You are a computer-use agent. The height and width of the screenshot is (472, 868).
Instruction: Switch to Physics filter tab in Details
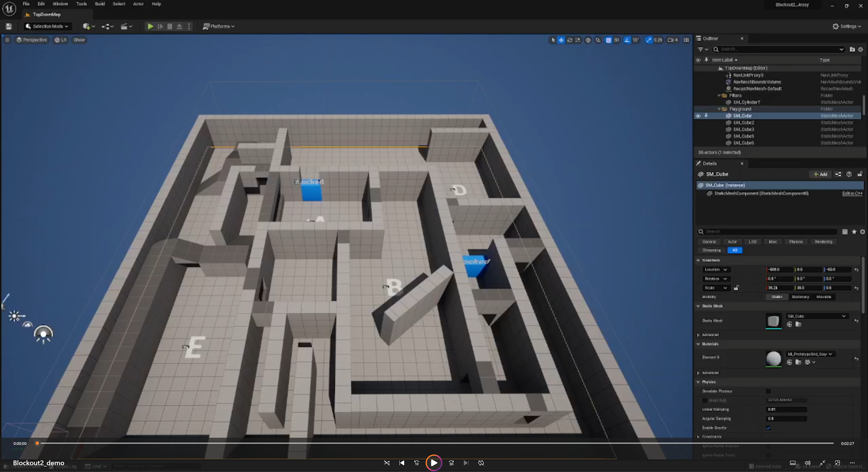point(796,242)
